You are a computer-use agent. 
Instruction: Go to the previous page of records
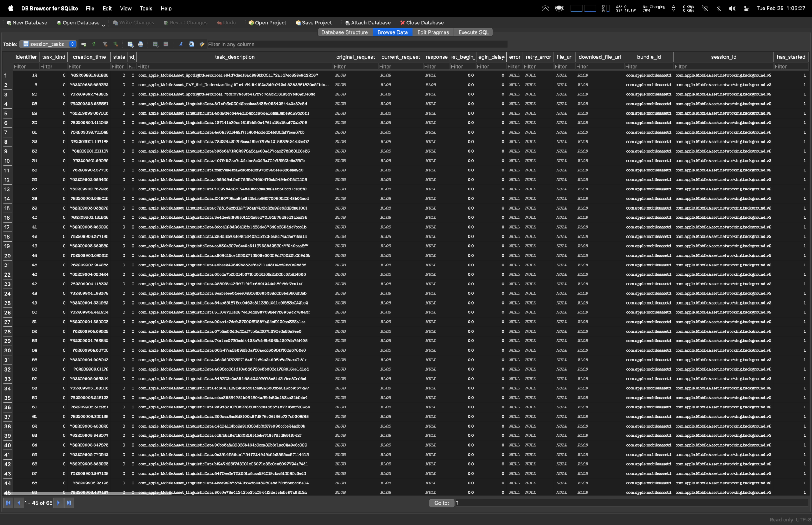[19, 503]
